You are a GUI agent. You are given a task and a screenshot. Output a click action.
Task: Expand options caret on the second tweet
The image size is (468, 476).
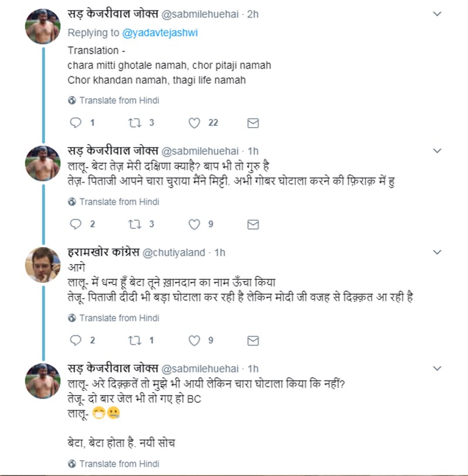click(437, 151)
